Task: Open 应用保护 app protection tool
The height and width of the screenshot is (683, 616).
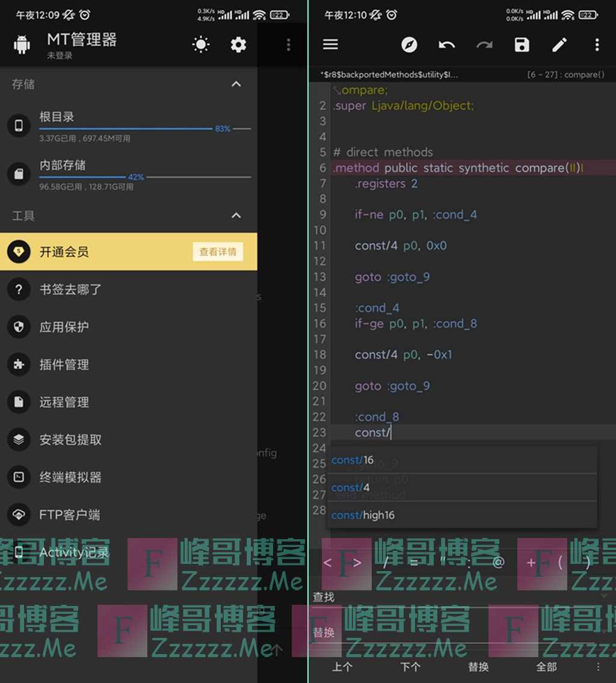Action: pyautogui.click(x=128, y=327)
